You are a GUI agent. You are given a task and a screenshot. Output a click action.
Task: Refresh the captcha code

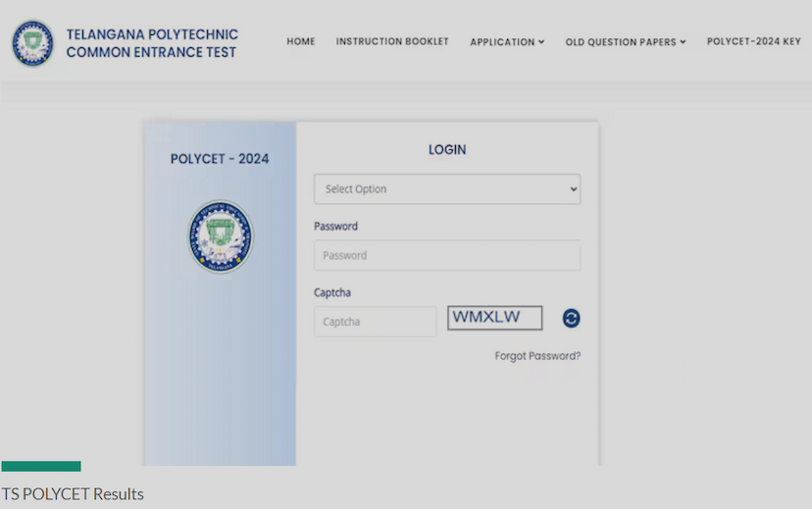coord(571,319)
